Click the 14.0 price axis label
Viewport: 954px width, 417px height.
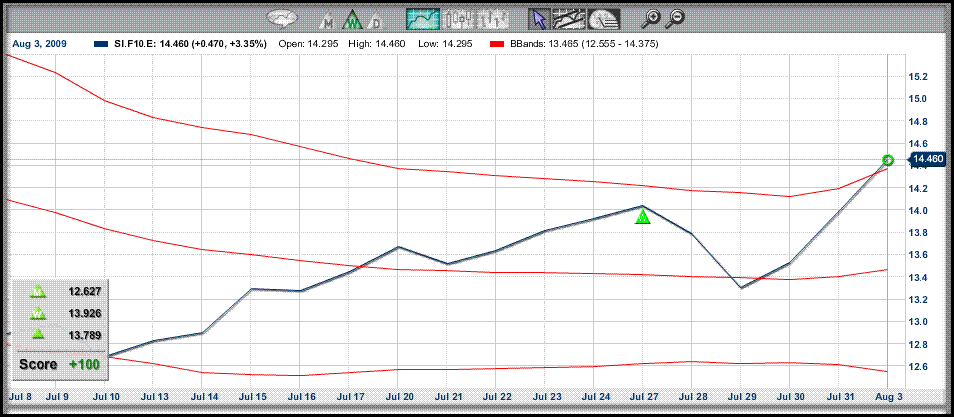(x=917, y=211)
